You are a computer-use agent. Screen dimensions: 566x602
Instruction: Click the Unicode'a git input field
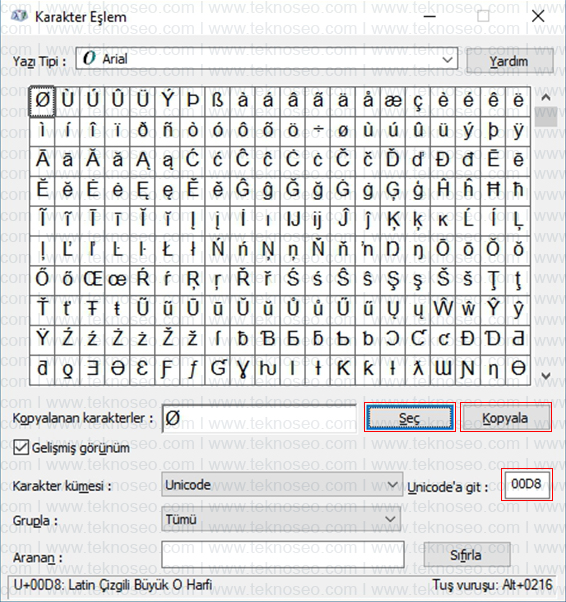526,485
